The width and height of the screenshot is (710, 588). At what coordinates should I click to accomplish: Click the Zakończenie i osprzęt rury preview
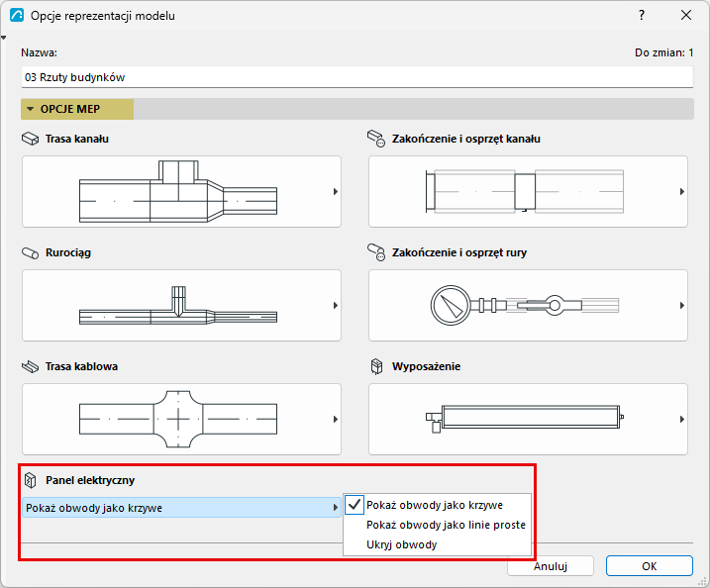click(x=528, y=306)
